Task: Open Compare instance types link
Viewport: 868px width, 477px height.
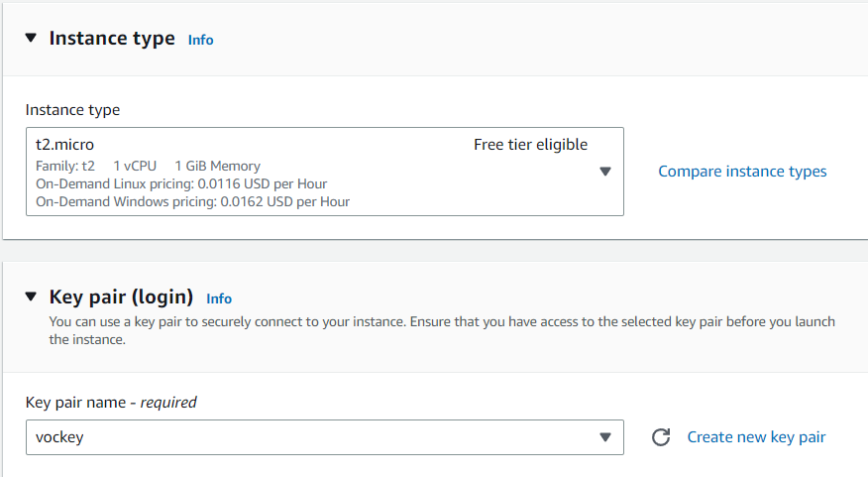Action: (742, 172)
